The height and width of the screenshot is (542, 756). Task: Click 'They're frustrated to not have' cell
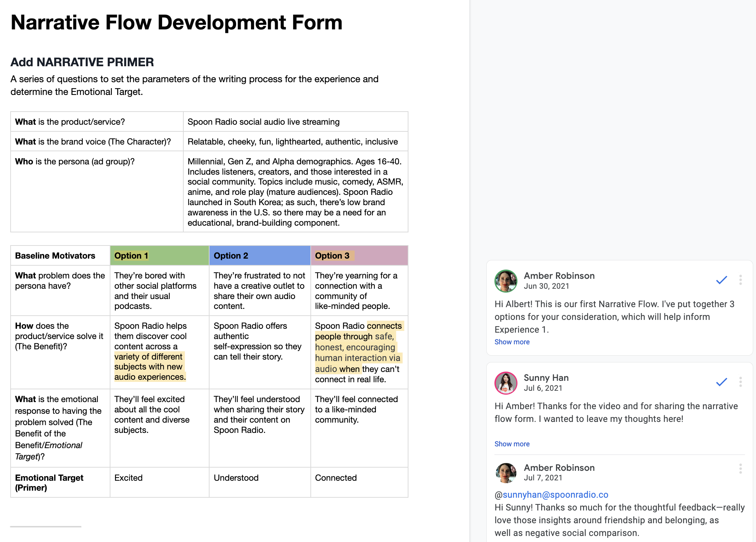[260, 290]
